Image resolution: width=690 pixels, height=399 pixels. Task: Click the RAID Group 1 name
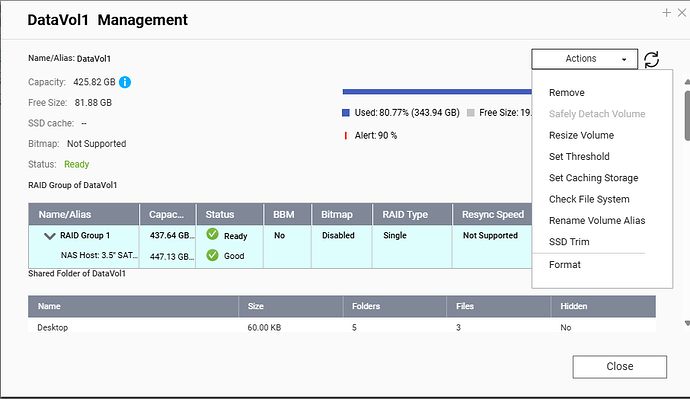(85, 235)
